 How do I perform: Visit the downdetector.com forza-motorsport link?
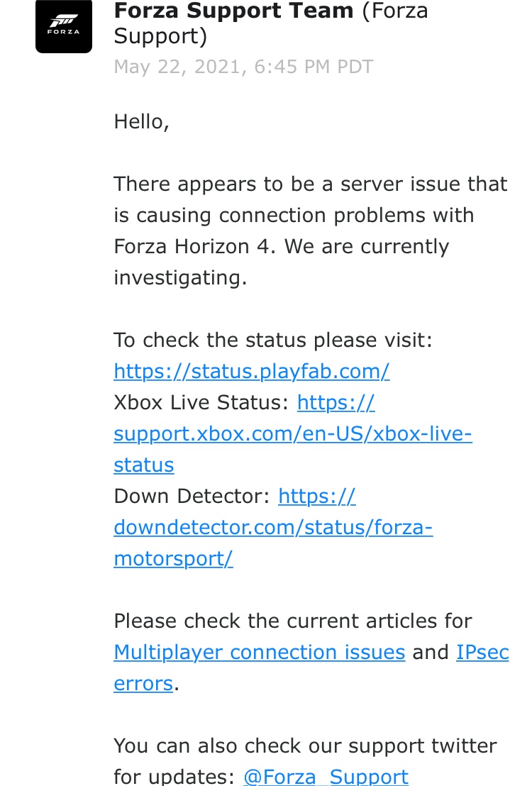(x=273, y=527)
